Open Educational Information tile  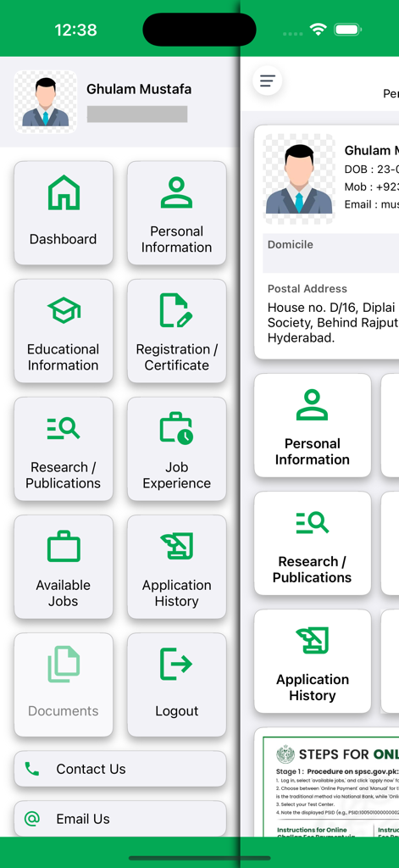point(63,331)
